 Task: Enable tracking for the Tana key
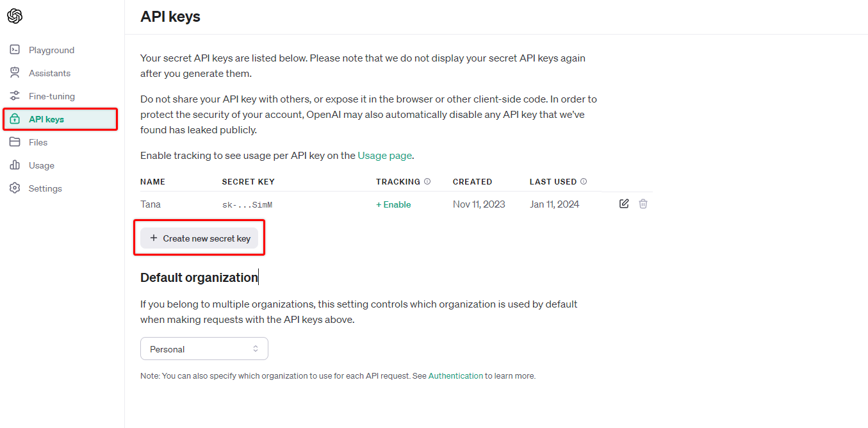[x=393, y=204]
